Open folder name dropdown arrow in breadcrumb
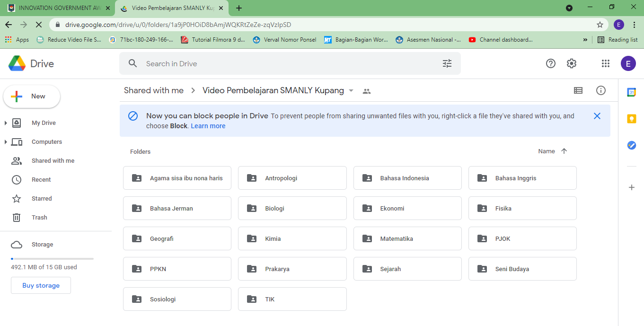This screenshot has height=326, width=644. [x=351, y=91]
